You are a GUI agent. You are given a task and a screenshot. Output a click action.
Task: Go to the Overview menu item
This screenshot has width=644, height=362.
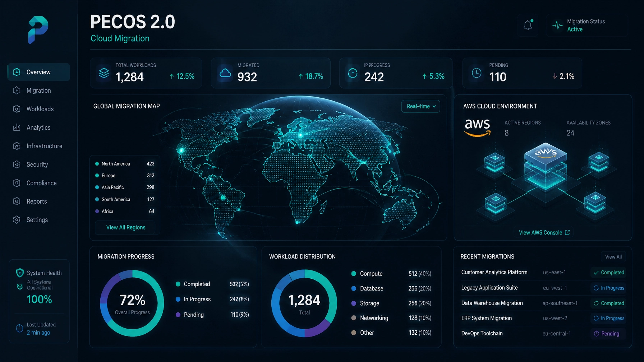pos(39,72)
